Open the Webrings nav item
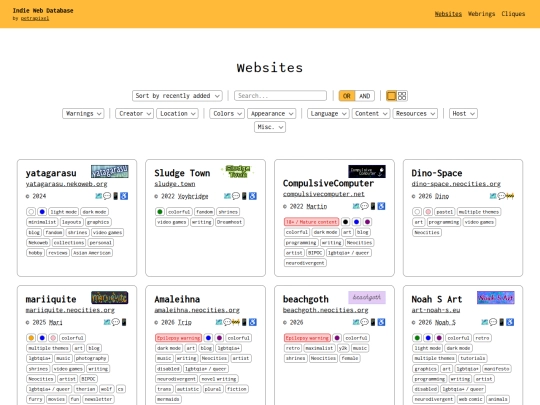540x405 pixels. 481,14
